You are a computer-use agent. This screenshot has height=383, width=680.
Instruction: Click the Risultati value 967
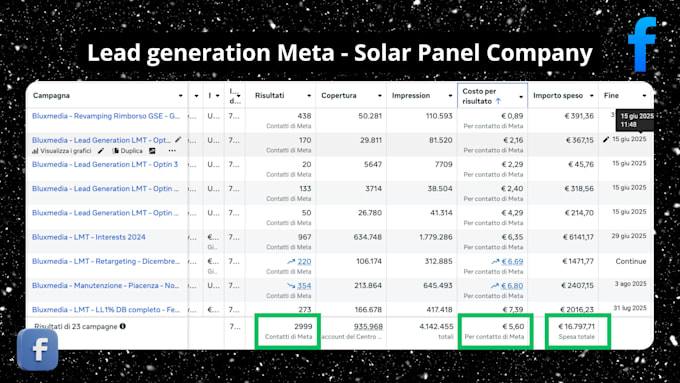coord(304,237)
